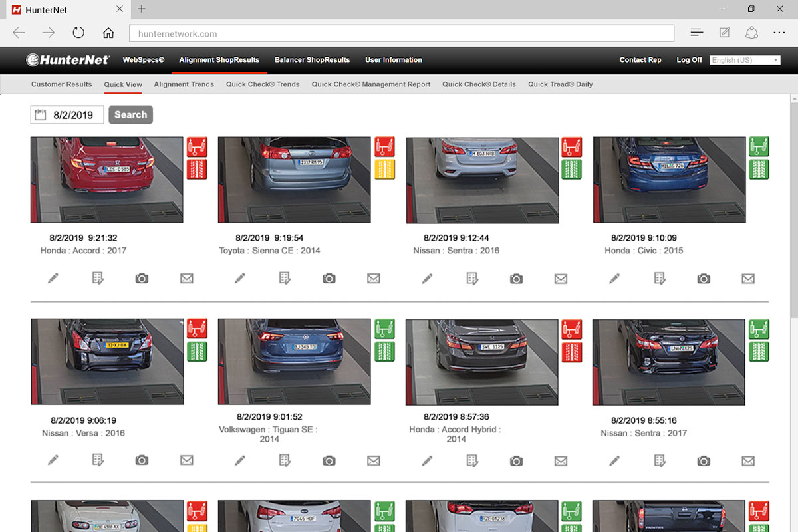Click the green alignment icon for Volkswagen Tiguan SE
The image size is (798, 532).
384,329
